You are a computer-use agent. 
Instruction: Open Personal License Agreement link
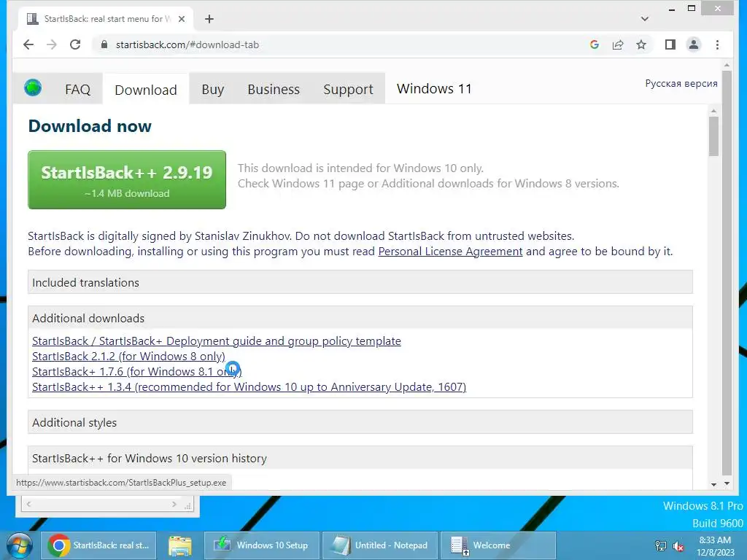(x=450, y=252)
